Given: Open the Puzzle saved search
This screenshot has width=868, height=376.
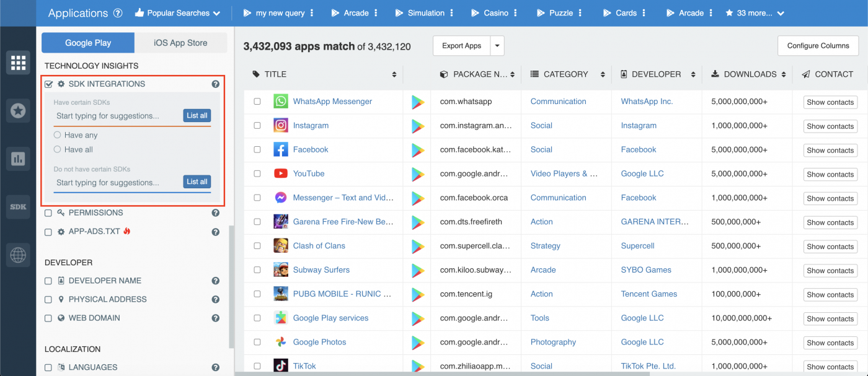Looking at the screenshot, I should (555, 13).
